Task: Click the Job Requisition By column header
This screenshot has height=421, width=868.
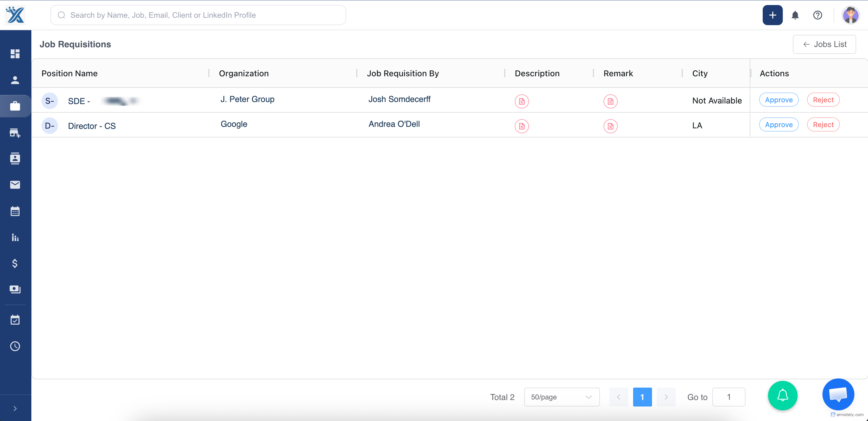Action: [x=403, y=73]
